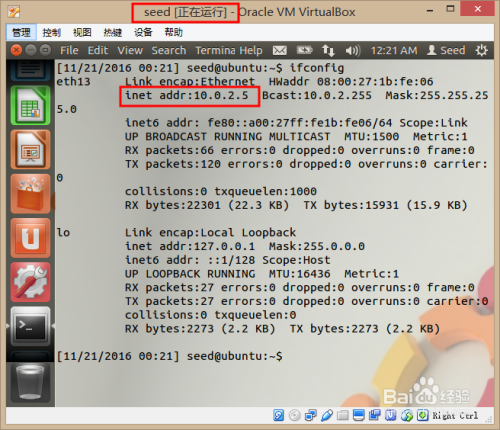Launch LibreOffice Impress from the launcher
The height and width of the screenshot is (430, 500).
pyautogui.click(x=30, y=150)
